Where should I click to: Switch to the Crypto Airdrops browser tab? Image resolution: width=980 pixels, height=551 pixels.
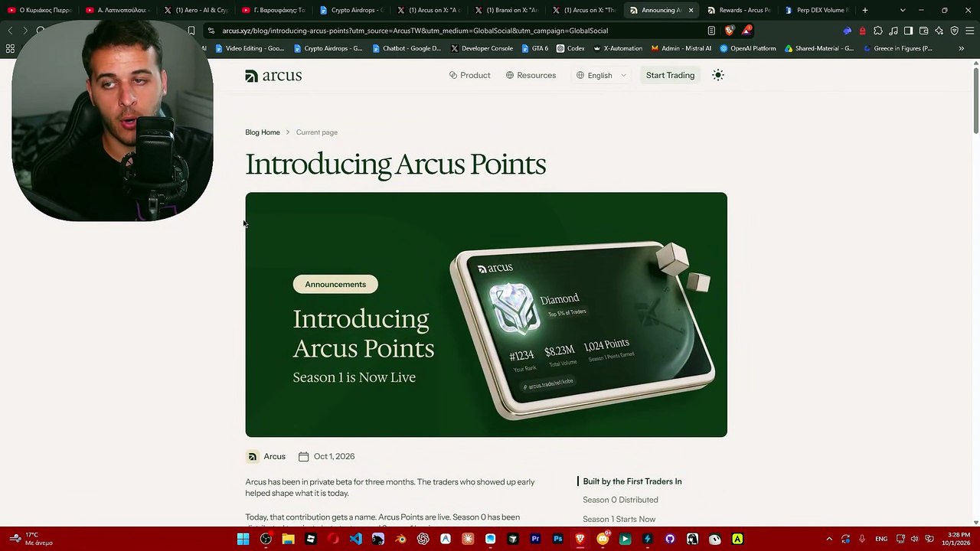351,10
